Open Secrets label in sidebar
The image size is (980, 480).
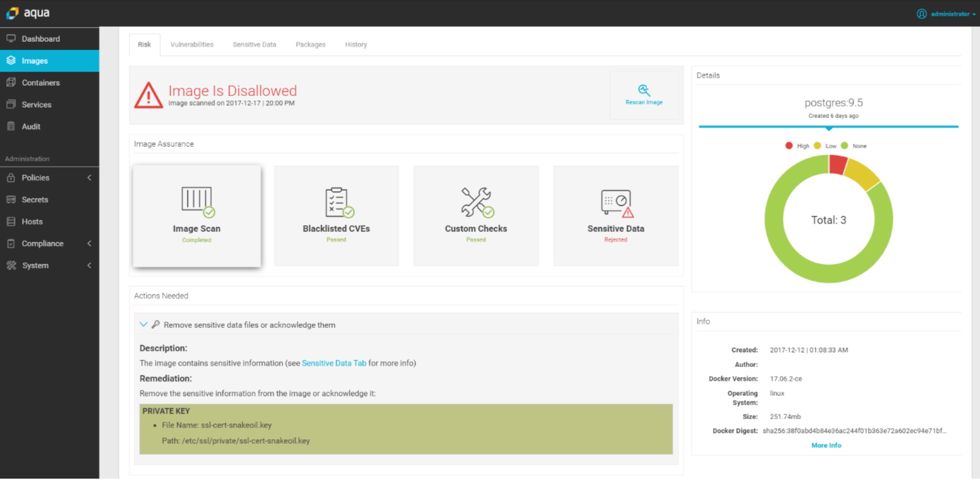point(35,200)
